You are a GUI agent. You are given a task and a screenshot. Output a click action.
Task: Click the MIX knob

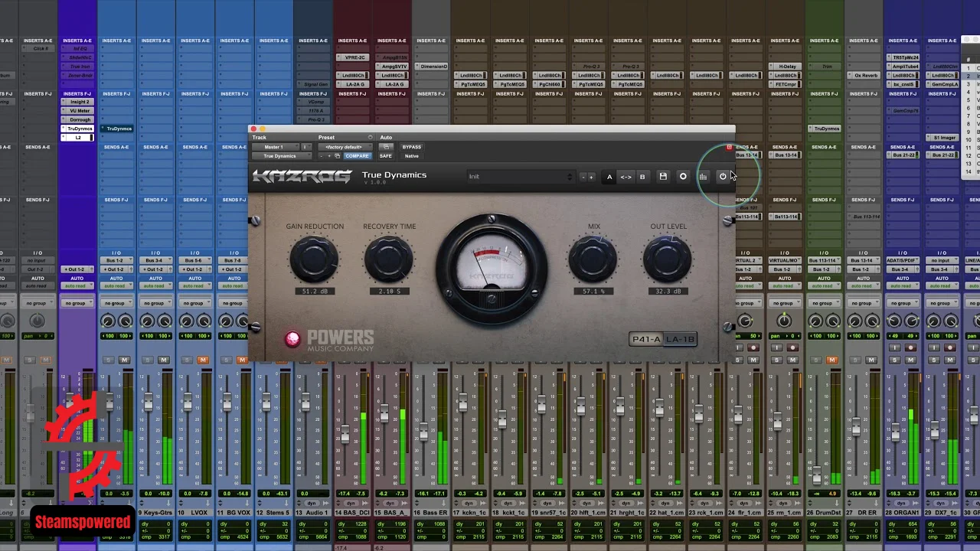(x=593, y=259)
